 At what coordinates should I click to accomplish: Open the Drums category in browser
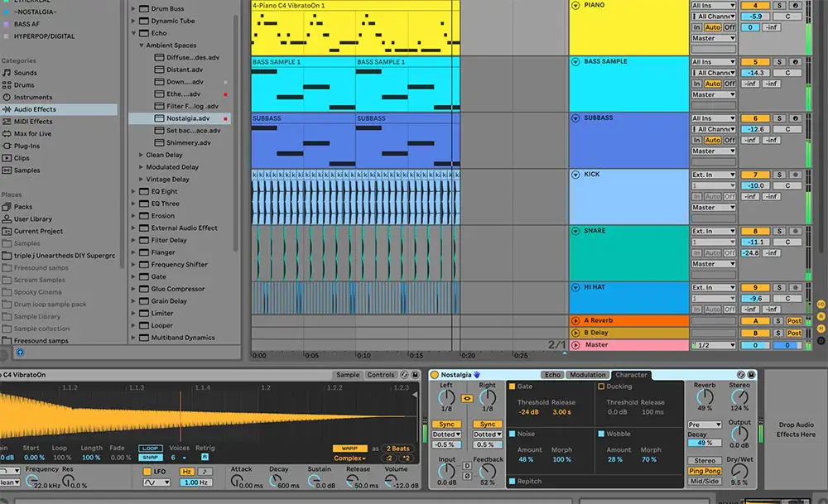(x=24, y=85)
